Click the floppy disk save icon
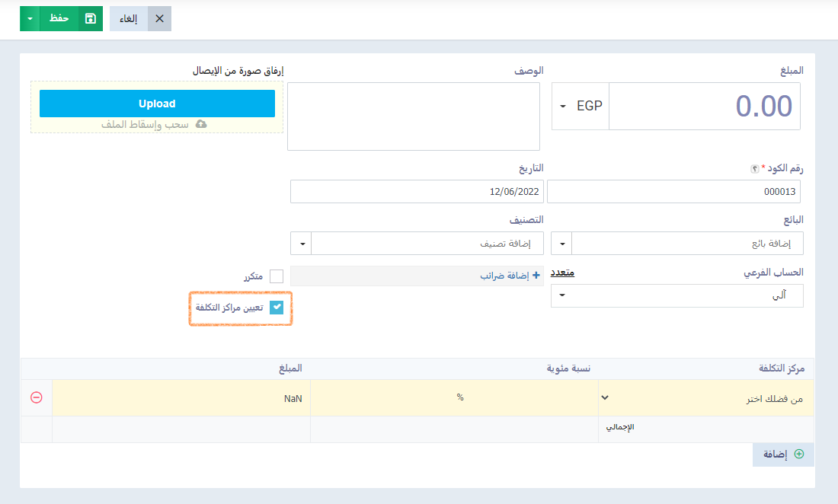This screenshot has height=504, width=838. tap(91, 19)
